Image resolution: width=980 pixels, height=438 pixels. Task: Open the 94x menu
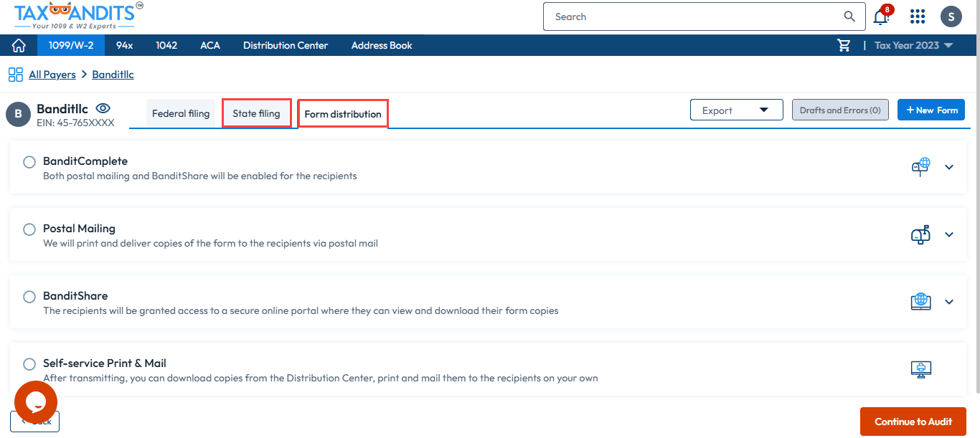(x=124, y=45)
